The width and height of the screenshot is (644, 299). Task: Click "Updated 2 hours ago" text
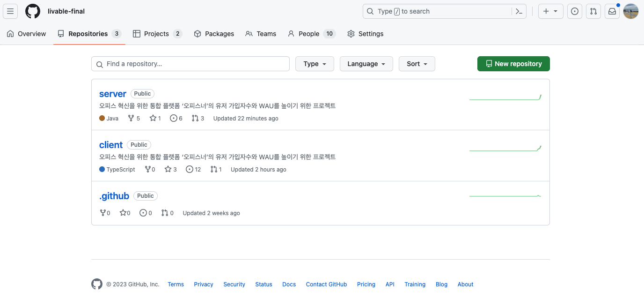pos(258,170)
